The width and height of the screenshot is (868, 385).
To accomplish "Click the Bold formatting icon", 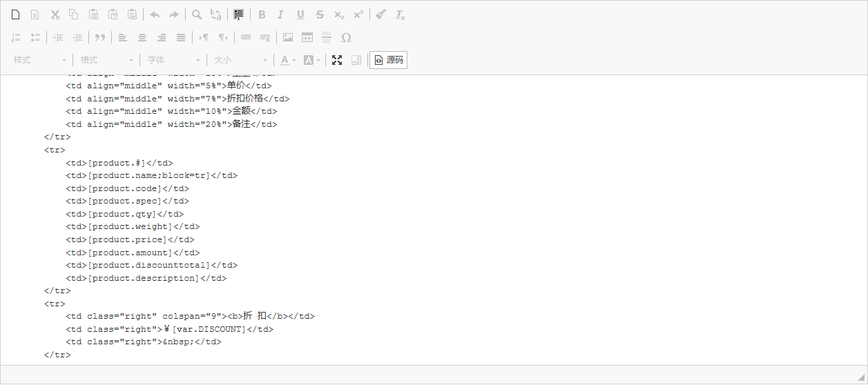I will (262, 14).
